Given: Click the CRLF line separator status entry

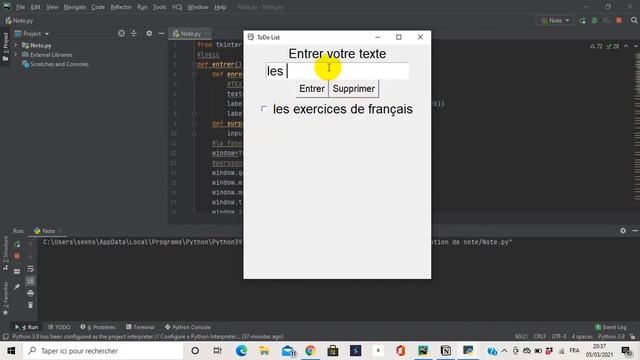Looking at the screenshot, I should (x=540, y=337).
